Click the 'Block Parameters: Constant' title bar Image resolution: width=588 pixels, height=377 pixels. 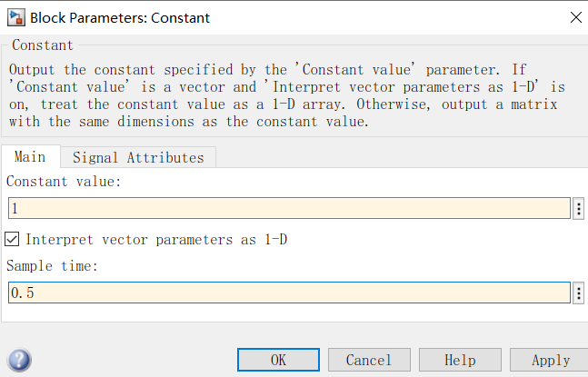pos(273,16)
